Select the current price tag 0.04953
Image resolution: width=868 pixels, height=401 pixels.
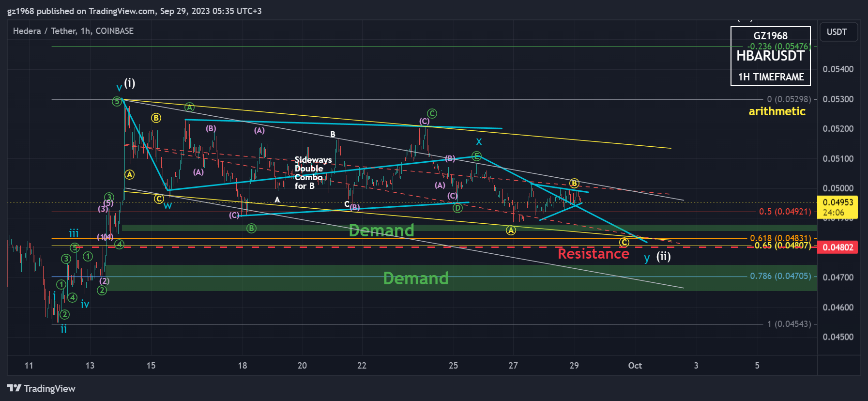(x=837, y=207)
